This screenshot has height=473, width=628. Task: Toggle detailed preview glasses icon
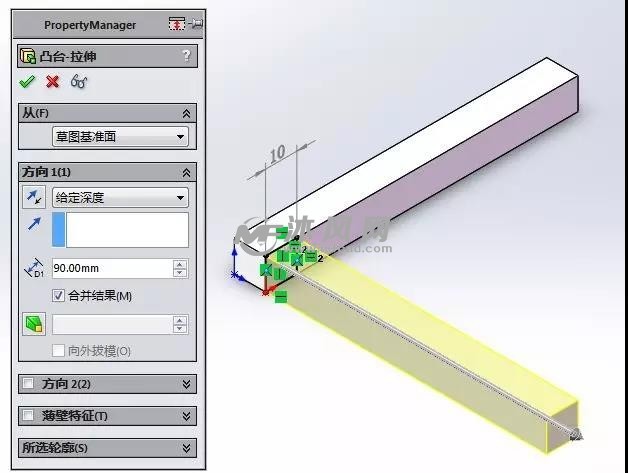pos(78,82)
